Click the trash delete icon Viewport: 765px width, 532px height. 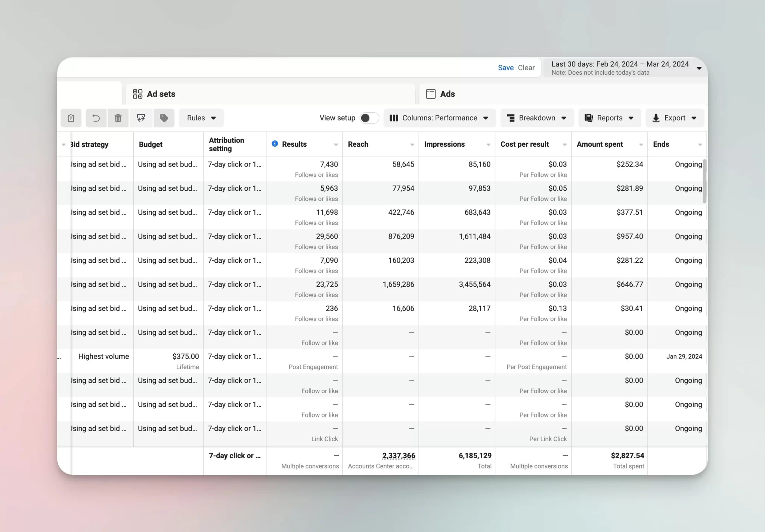pos(118,118)
